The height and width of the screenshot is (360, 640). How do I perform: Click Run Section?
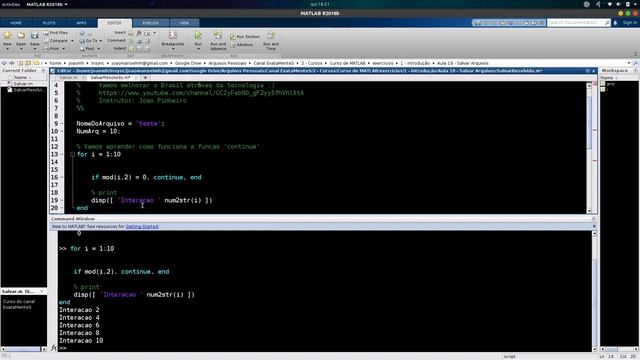(244, 36)
